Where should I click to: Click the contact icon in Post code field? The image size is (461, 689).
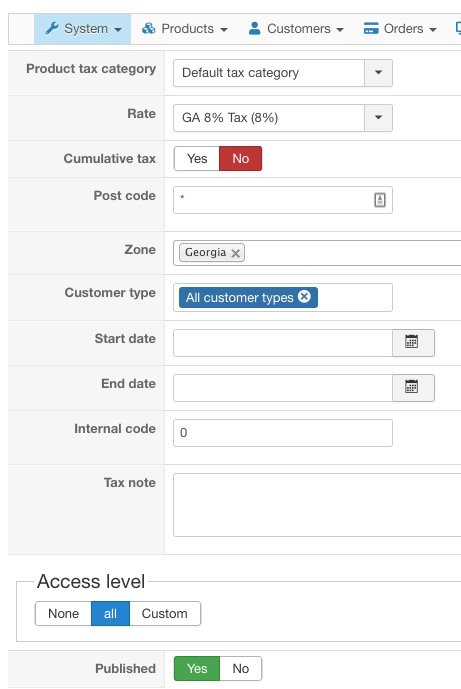pyautogui.click(x=380, y=200)
